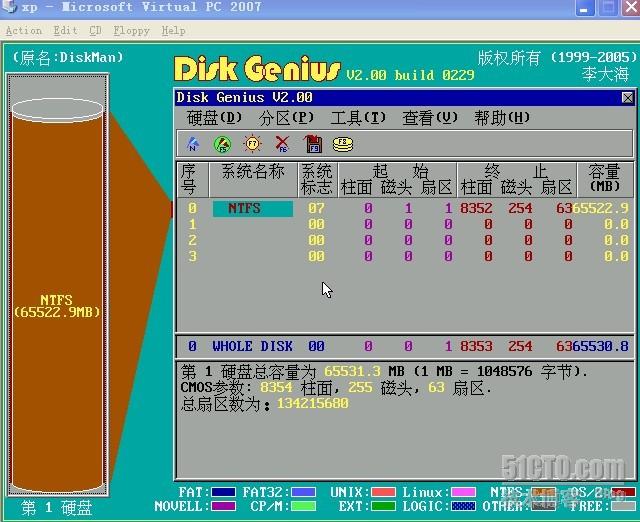Select the NTFS partition name cell
Viewport: 640px width, 522px height.
click(x=253, y=209)
